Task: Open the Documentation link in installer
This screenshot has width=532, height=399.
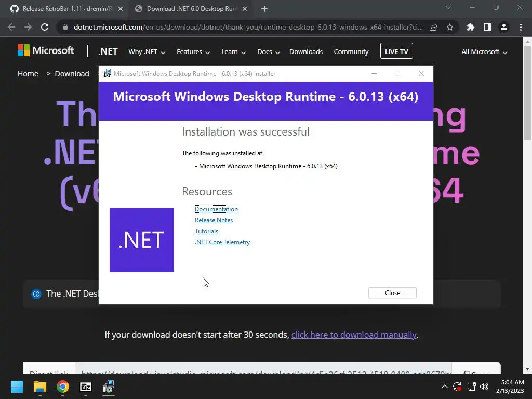Action: point(216,209)
